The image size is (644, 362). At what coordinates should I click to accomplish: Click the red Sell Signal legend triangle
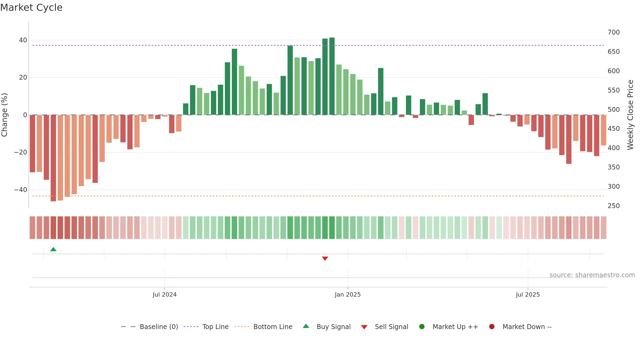[364, 327]
